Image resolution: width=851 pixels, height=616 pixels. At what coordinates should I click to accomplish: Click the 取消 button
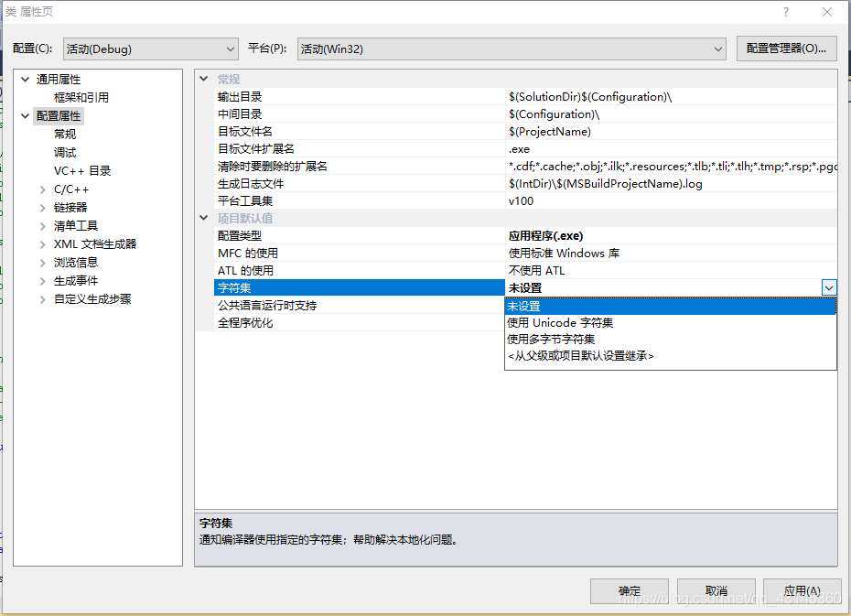click(x=716, y=591)
